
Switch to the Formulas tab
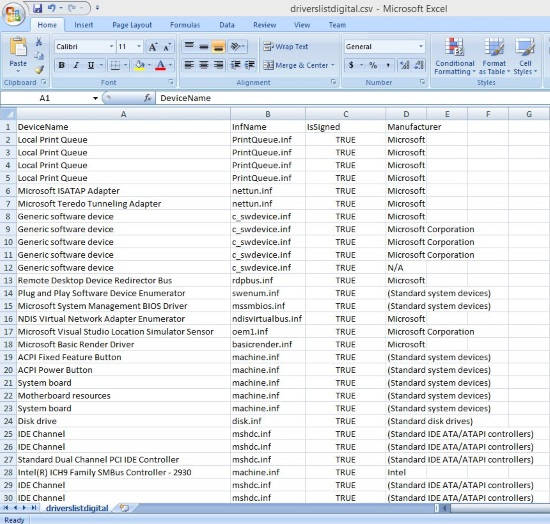click(185, 25)
